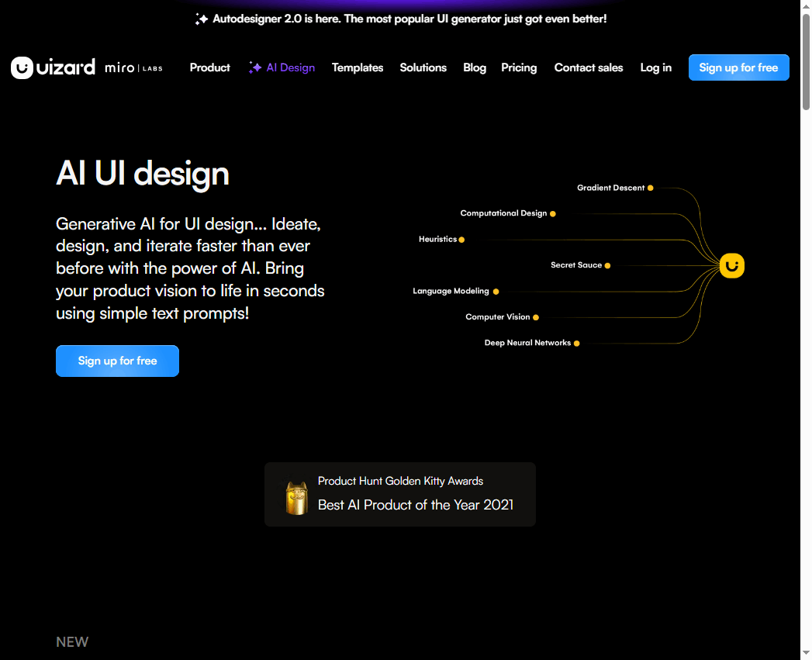812x660 pixels.
Task: Click the Golden Kitty trophy icon
Action: point(296,497)
